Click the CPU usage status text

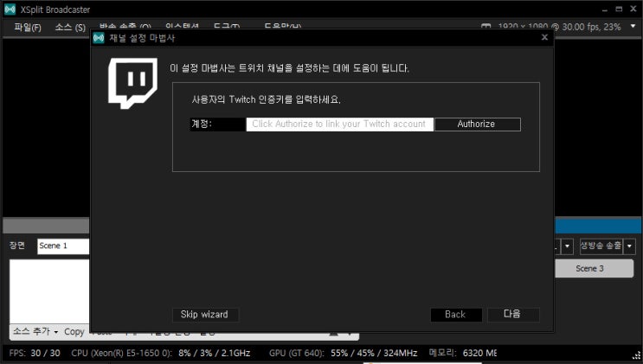click(x=160, y=353)
